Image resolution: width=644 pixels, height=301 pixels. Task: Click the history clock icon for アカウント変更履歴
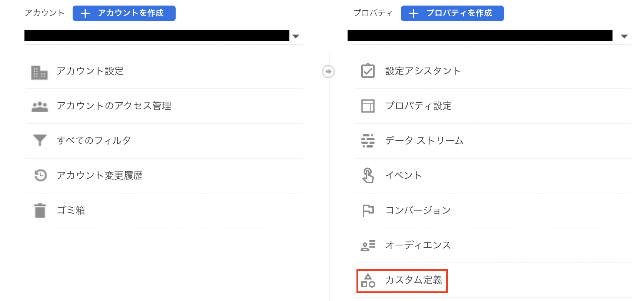40,175
